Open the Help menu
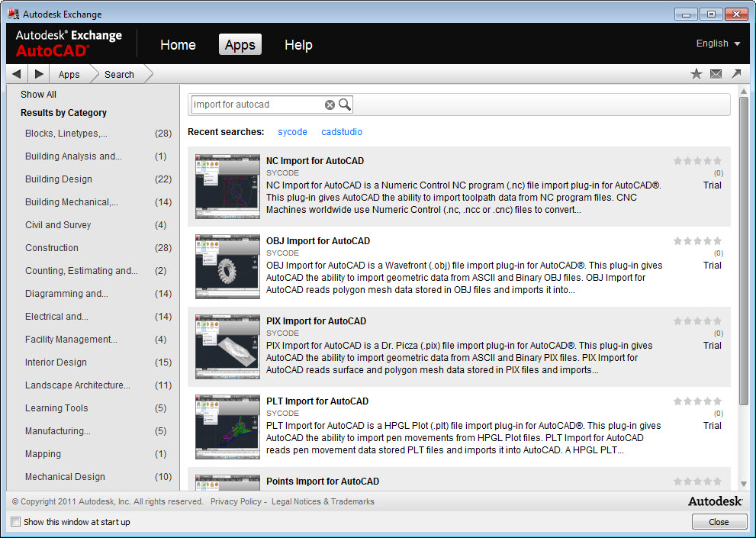Viewport: 756px width, 538px height. point(298,44)
